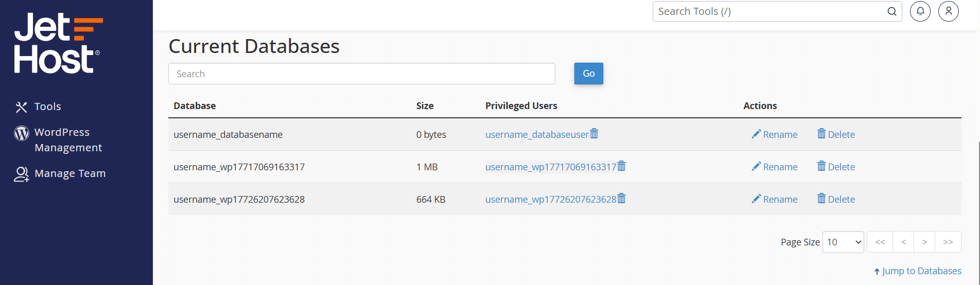Open notifications bell icon

(x=920, y=11)
